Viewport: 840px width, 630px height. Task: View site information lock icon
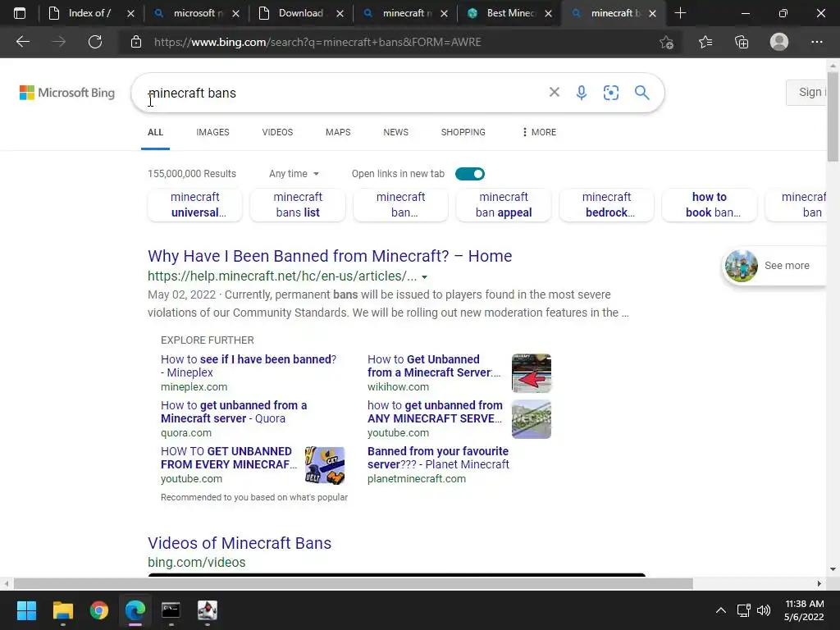click(136, 42)
